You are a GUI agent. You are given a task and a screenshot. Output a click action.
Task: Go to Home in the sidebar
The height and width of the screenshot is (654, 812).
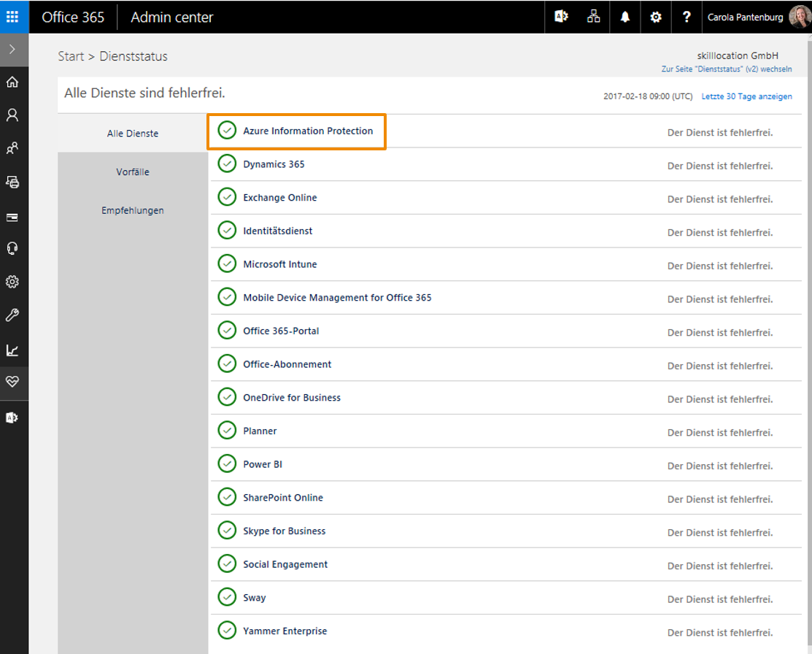coord(12,82)
